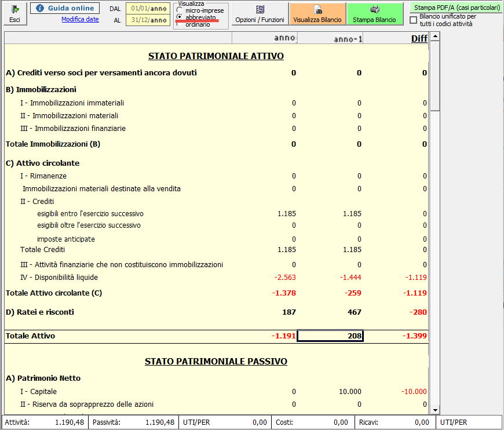The height and width of the screenshot is (430, 504).
Task: Select III - Attività finanziarie row
Action: [216, 265]
